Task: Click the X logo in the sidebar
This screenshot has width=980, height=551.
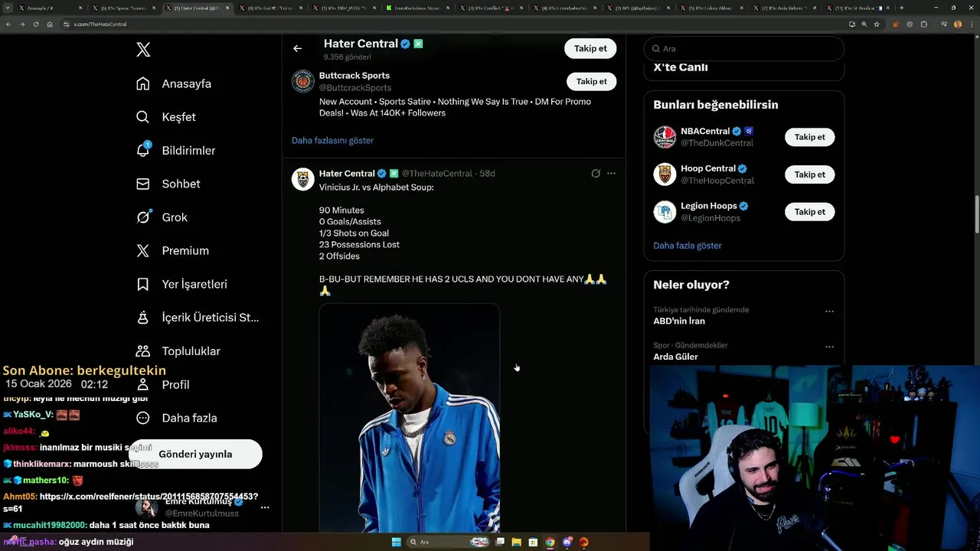Action: pos(143,50)
